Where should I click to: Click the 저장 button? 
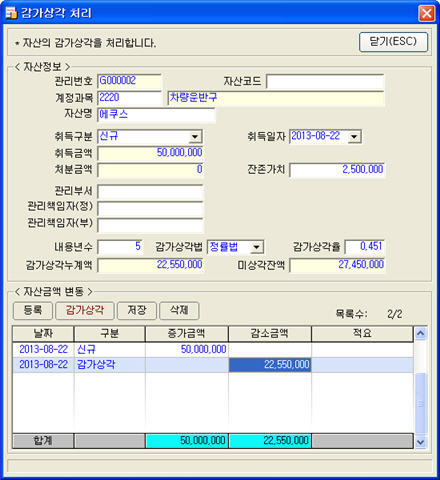(137, 310)
